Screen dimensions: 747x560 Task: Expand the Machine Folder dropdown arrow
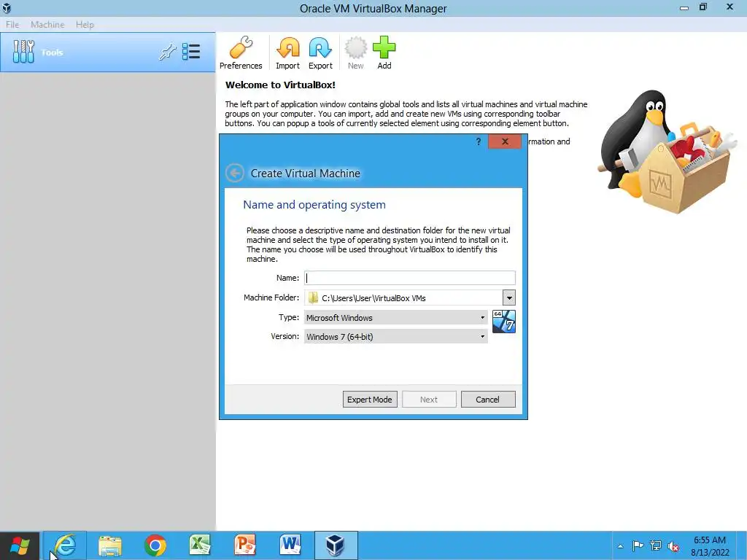click(x=508, y=298)
